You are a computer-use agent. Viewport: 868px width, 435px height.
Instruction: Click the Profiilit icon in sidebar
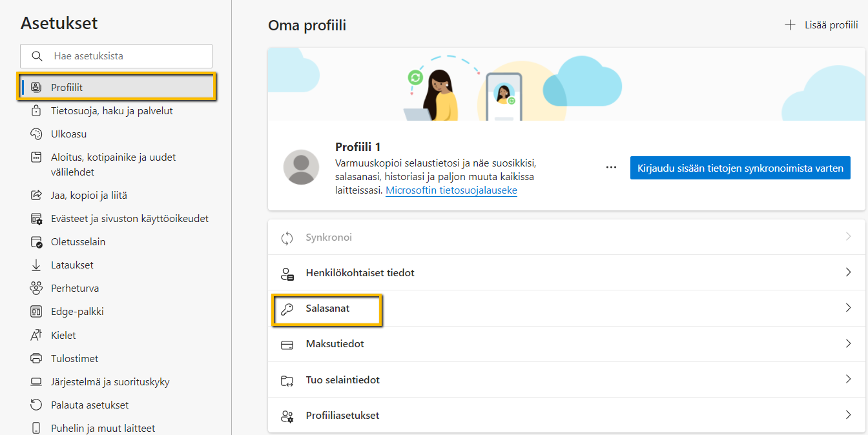[x=37, y=87]
